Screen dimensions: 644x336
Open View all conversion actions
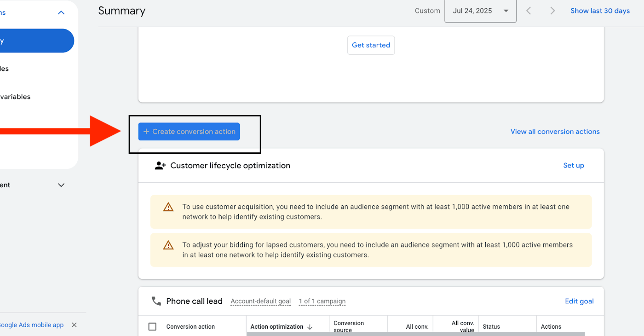(555, 131)
